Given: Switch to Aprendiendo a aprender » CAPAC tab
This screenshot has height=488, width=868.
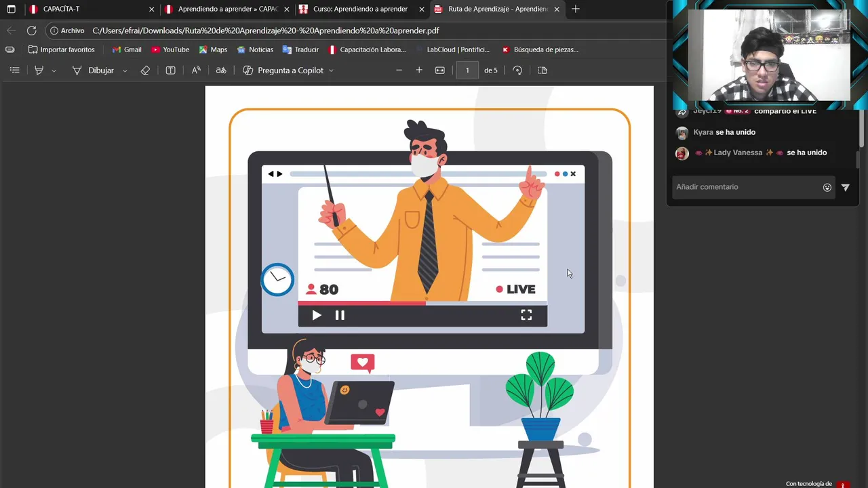Looking at the screenshot, I should (x=227, y=9).
